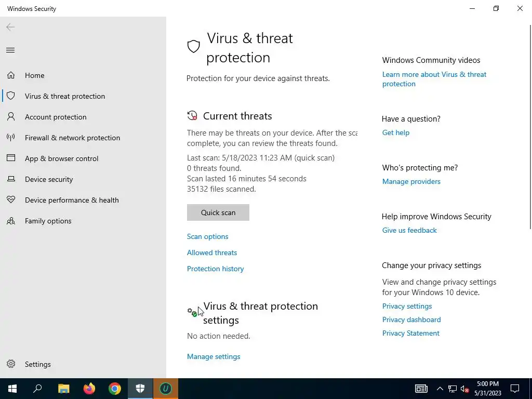Open the Windows Start menu

[12, 389]
